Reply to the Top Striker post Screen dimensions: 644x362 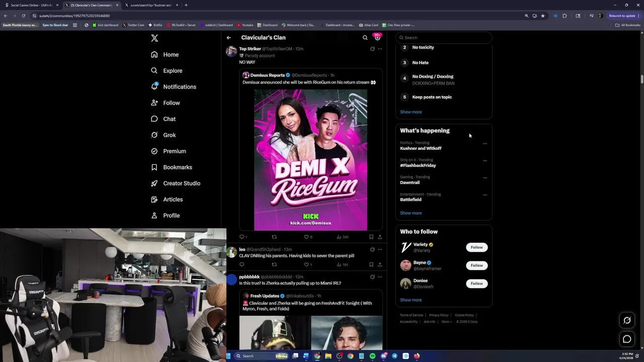click(242, 237)
